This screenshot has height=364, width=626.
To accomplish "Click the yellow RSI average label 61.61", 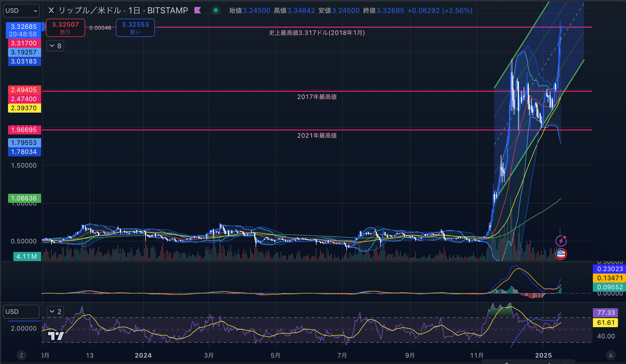I will coord(606,323).
